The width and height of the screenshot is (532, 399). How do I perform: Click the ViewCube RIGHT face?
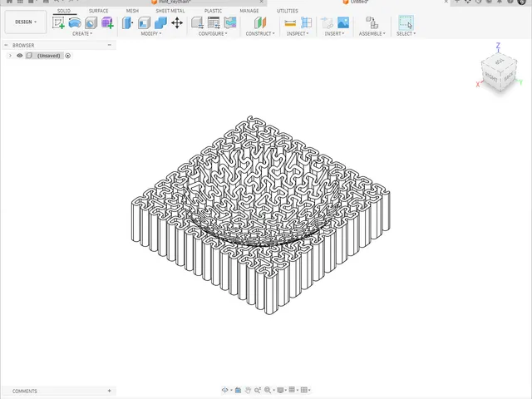click(491, 78)
